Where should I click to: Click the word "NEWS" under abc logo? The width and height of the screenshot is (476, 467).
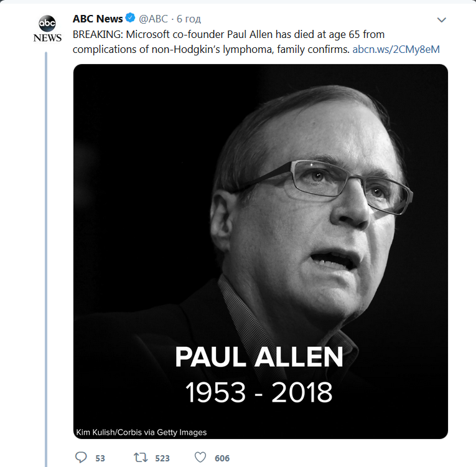coord(47,38)
